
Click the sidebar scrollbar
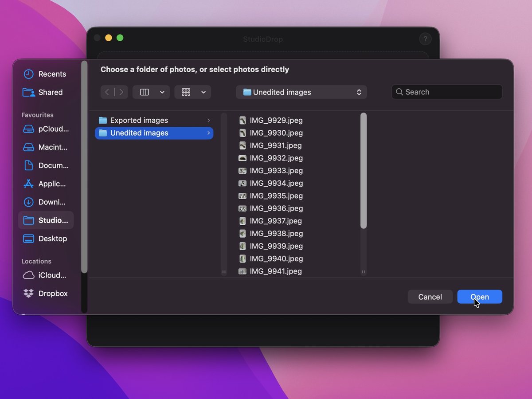[84, 168]
